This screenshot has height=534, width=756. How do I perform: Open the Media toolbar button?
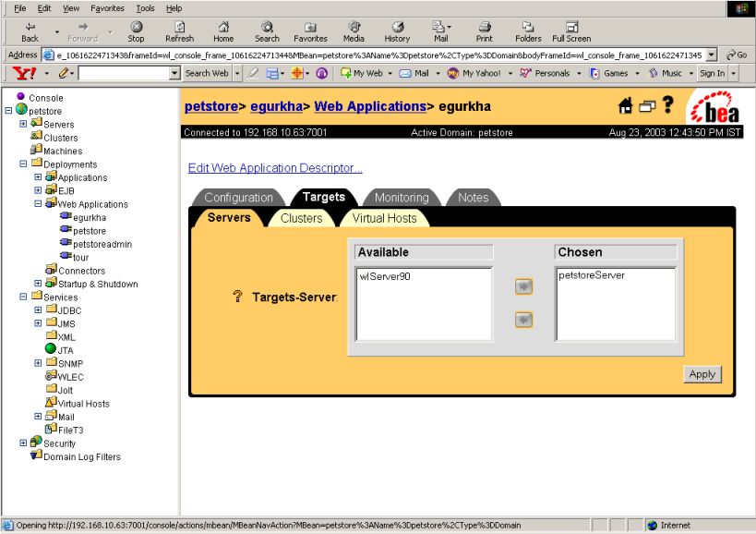point(354,31)
